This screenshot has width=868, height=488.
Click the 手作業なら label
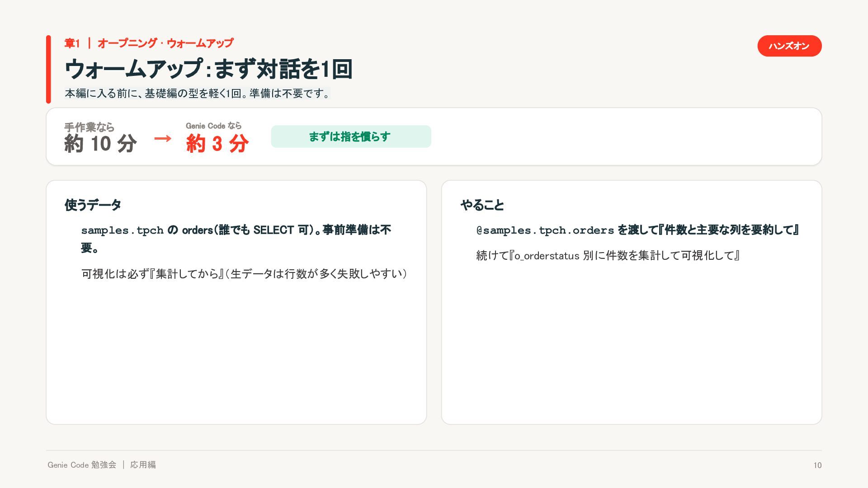click(90, 127)
